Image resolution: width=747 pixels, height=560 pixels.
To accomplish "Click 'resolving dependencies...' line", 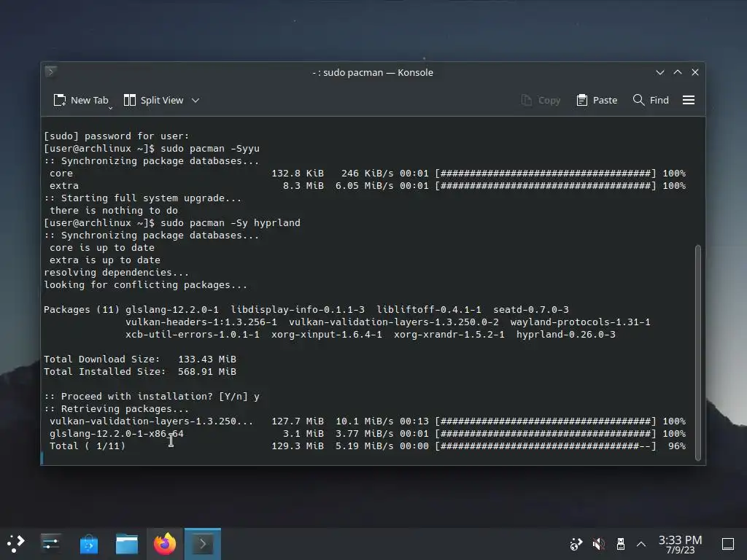I will pyautogui.click(x=116, y=273).
